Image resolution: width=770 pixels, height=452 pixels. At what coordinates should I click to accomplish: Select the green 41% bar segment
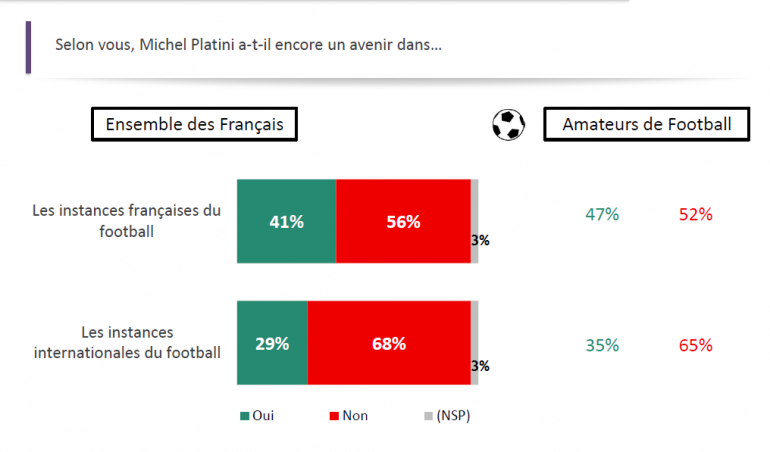[x=286, y=222]
